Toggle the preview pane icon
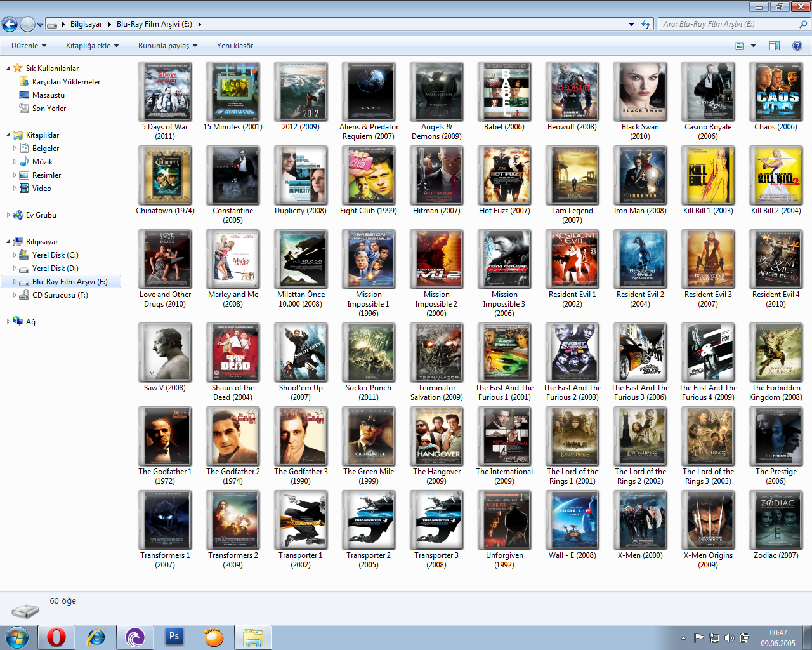 pyautogui.click(x=774, y=46)
